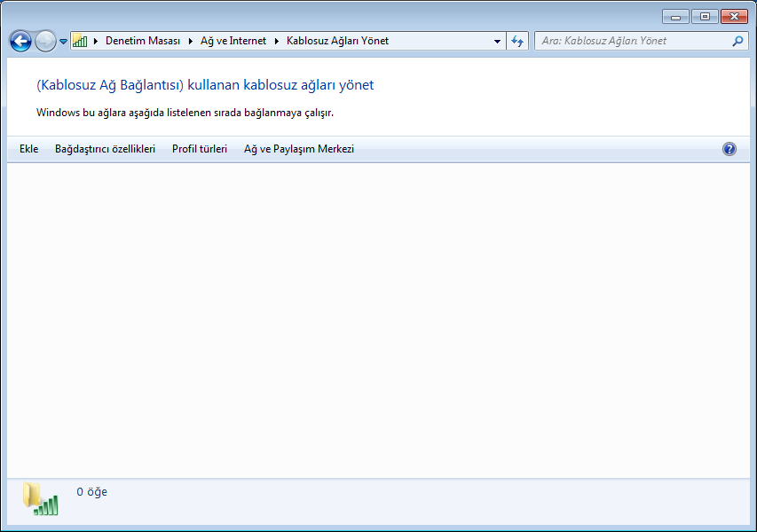Open Ağ ve Internet breadcrumb
The width and height of the screenshot is (757, 532).
233,41
